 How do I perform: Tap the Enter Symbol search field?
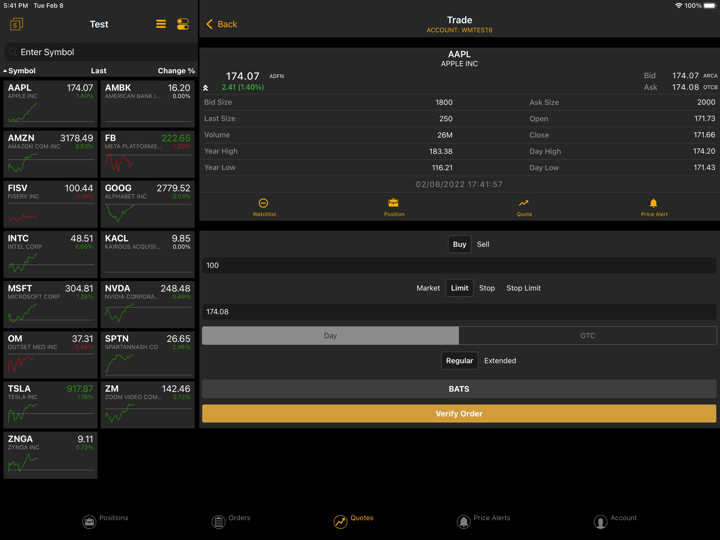click(x=100, y=52)
